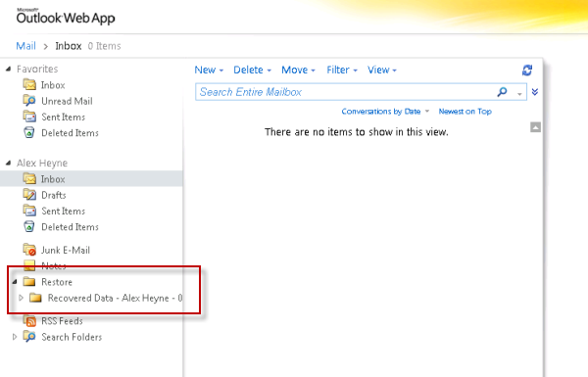Open the Delete menu

tap(252, 71)
